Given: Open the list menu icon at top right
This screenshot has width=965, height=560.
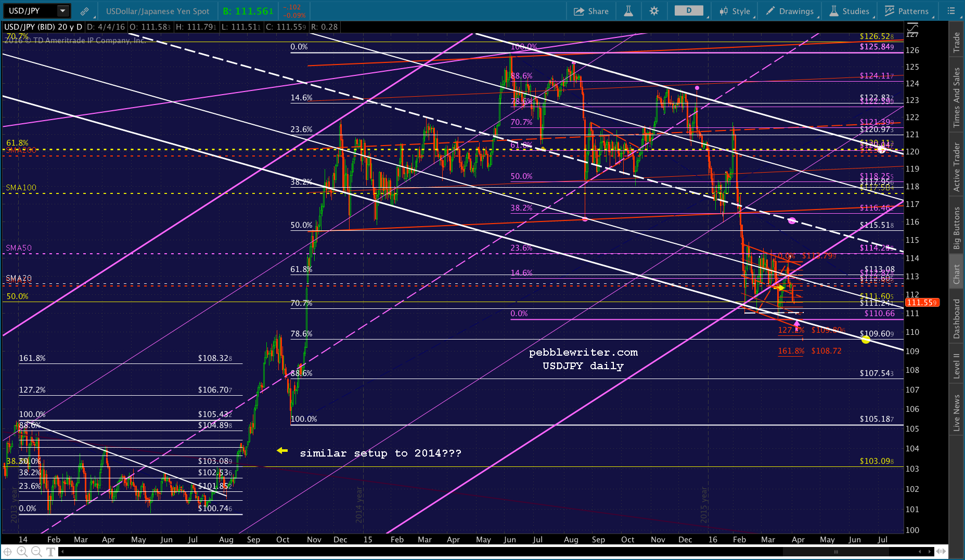Looking at the screenshot, I should pyautogui.click(x=951, y=11).
